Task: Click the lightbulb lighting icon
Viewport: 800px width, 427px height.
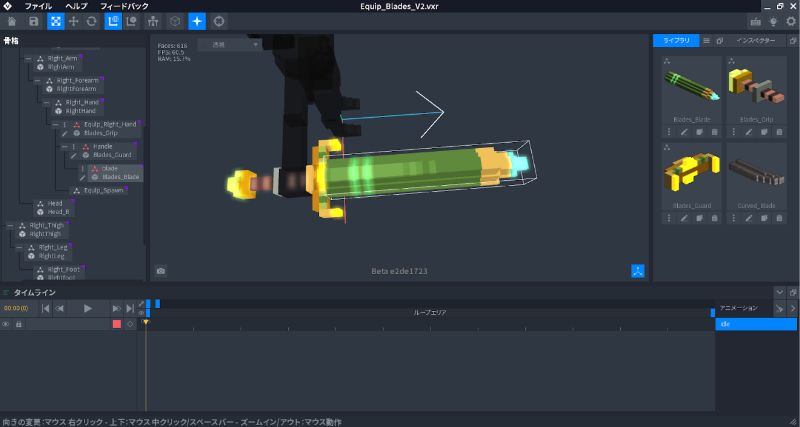Action: point(773,21)
